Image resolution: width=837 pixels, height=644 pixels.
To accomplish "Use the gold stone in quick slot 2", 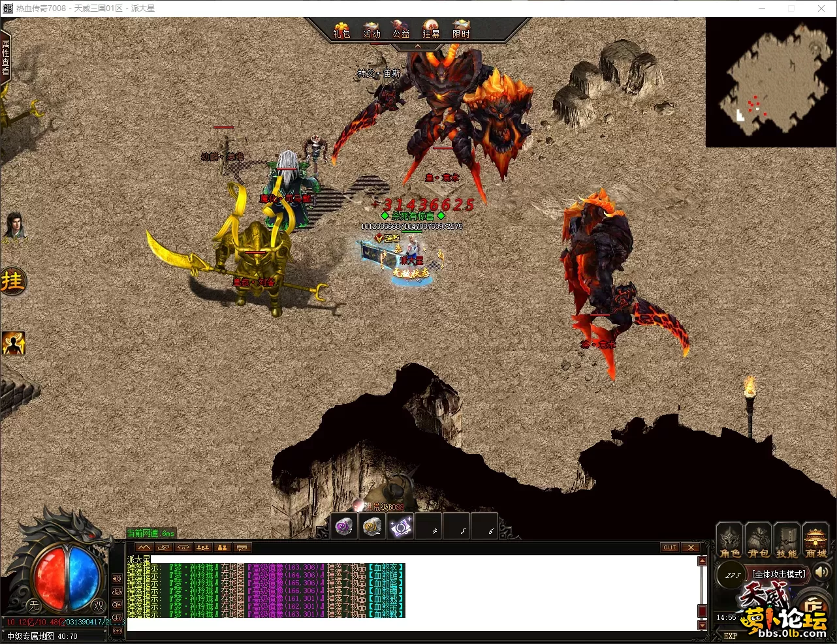I will pos(372,527).
